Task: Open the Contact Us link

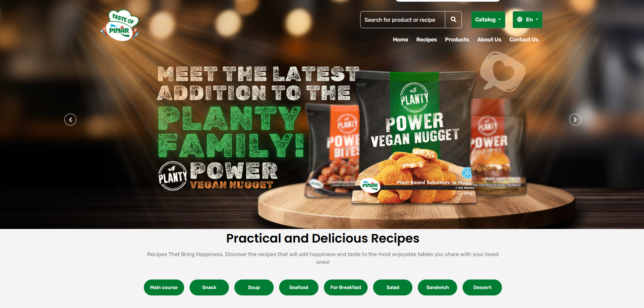Action: click(x=524, y=40)
